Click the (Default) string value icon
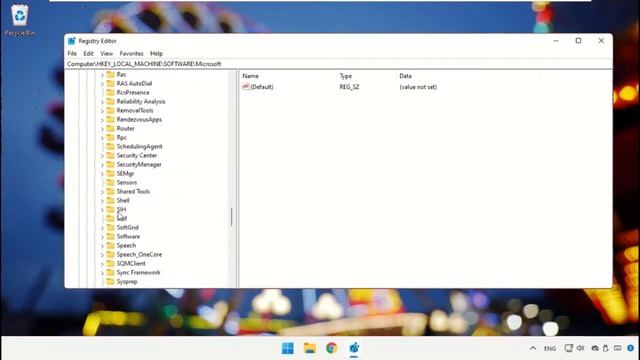Viewport: 640px width, 360px height. (x=246, y=87)
